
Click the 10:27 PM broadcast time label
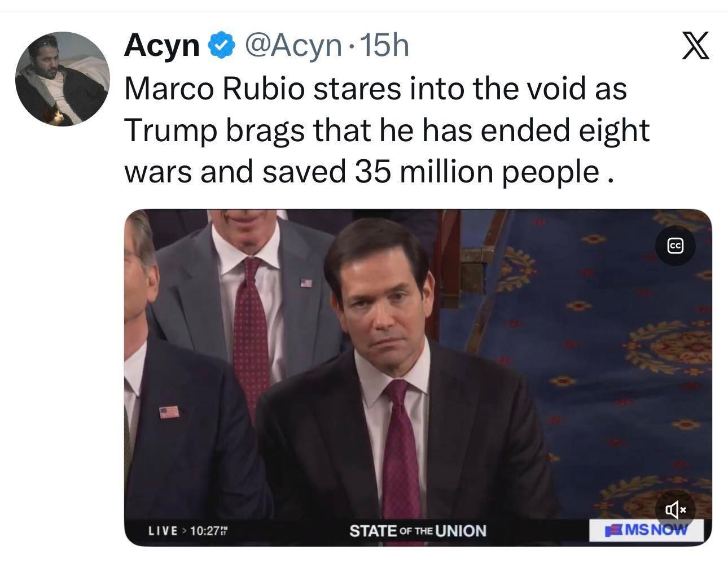(209, 531)
